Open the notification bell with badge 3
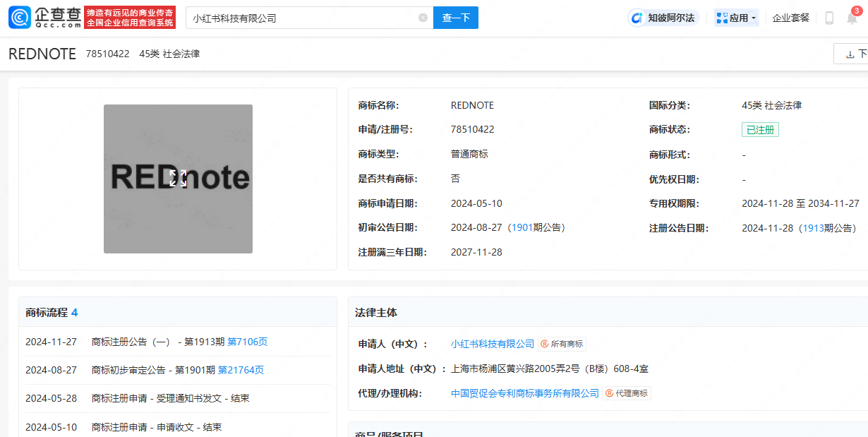This screenshot has width=868, height=437. point(852,18)
